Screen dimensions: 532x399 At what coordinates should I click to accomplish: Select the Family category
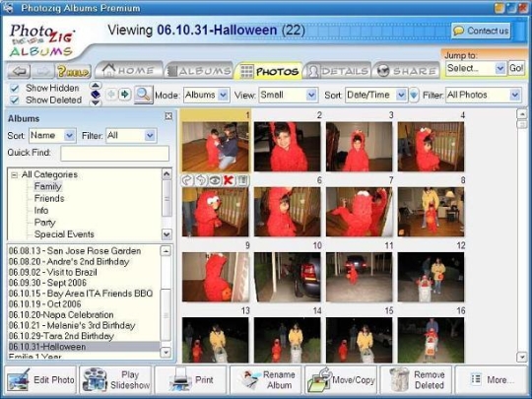click(x=48, y=186)
